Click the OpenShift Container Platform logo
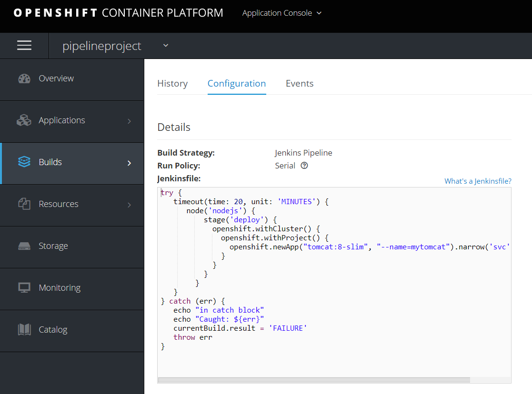The image size is (532, 394). 118,13
